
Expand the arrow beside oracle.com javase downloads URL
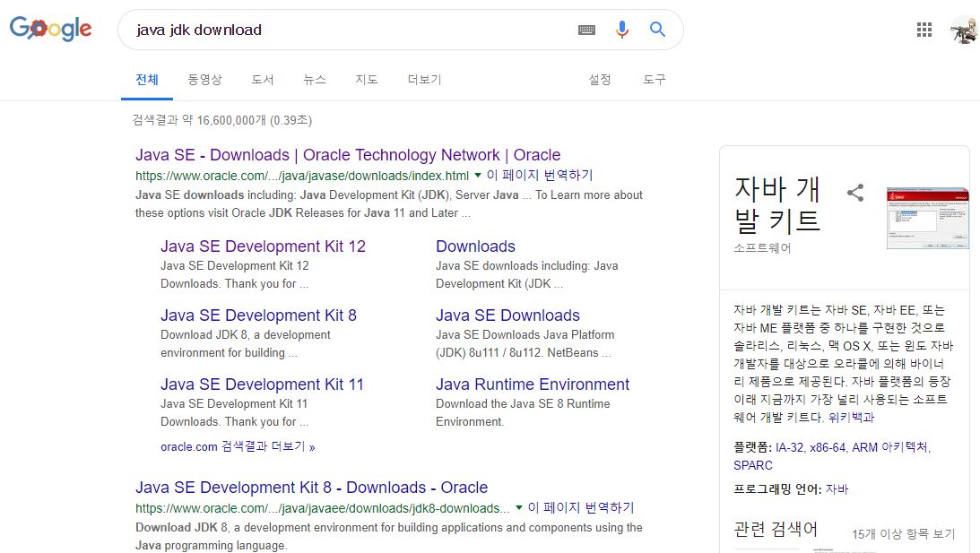pos(478,176)
